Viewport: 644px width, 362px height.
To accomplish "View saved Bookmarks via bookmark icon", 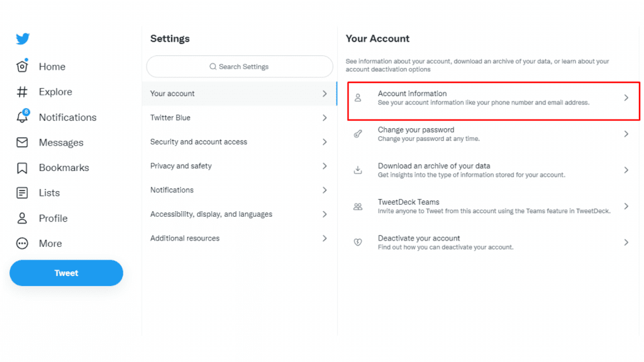I will point(21,167).
